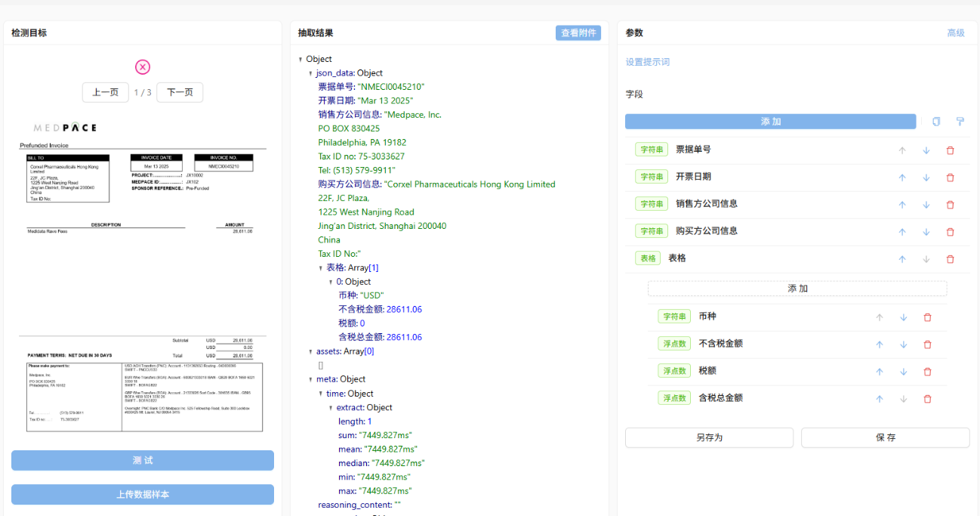Click the 测试 button

[141, 460]
